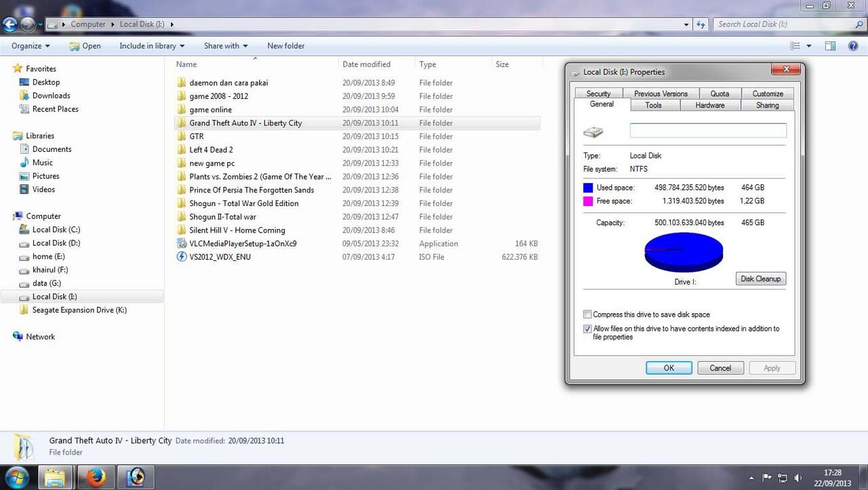Select Seagate Expansion Drive (K:)

tap(79, 310)
